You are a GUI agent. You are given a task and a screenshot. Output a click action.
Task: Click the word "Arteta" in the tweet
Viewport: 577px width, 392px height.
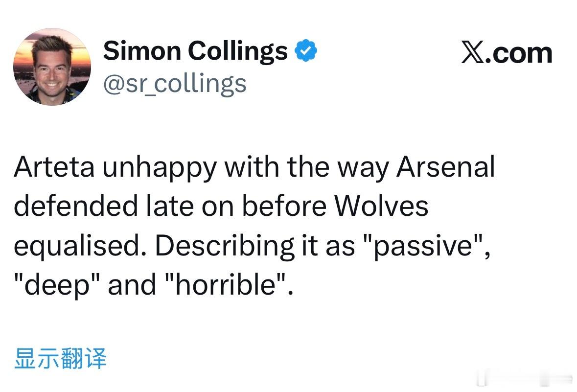click(x=54, y=167)
